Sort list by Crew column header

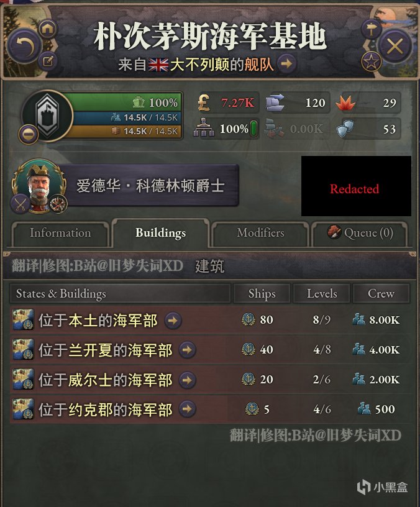pos(381,294)
